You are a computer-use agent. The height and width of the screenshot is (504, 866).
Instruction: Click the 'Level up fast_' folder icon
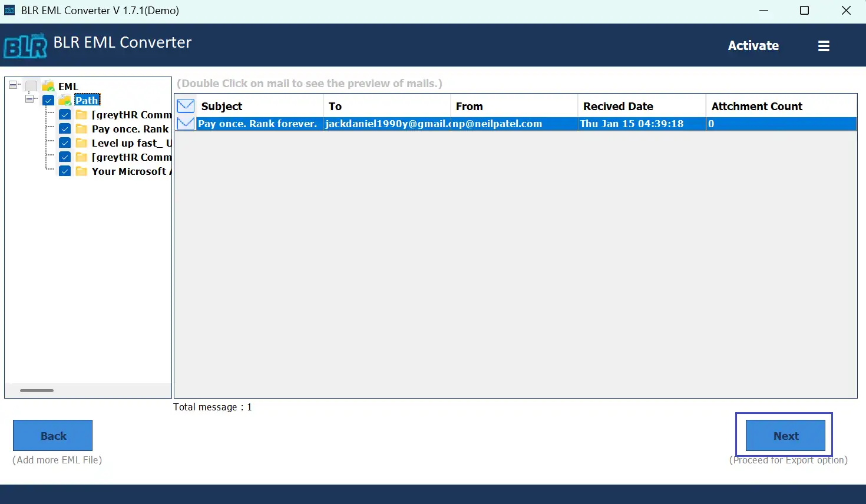coord(81,143)
